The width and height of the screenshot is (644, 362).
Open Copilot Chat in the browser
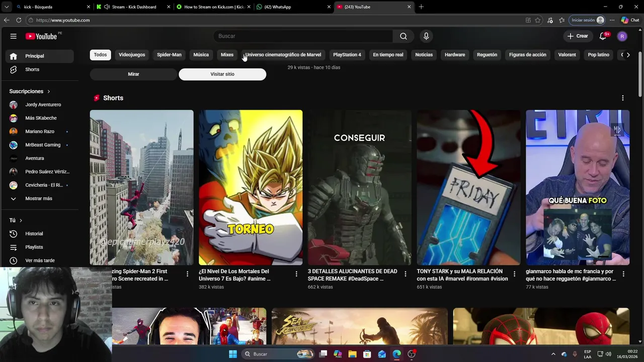630,20
